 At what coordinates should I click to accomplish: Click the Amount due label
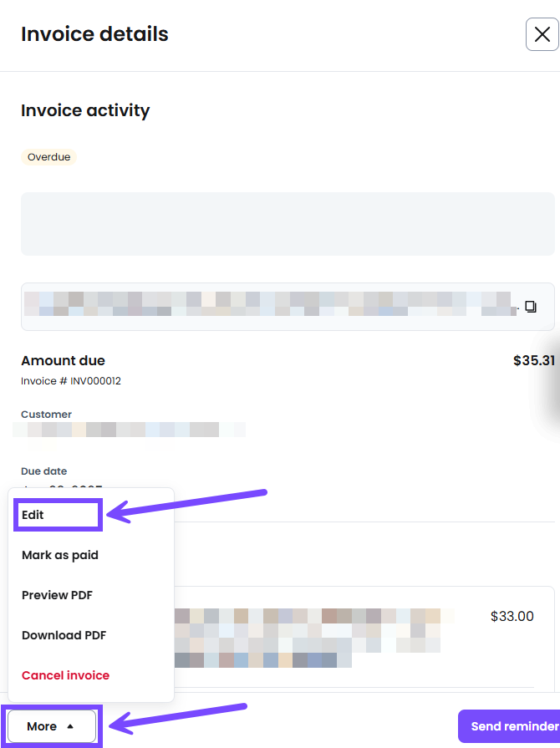63,360
